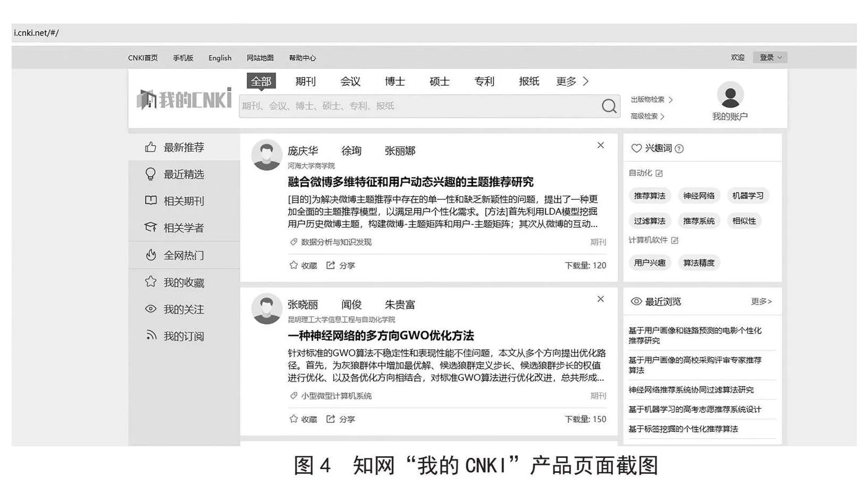Click author avatar of 张晓丽 article
The image size is (868, 493).
pyautogui.click(x=266, y=308)
